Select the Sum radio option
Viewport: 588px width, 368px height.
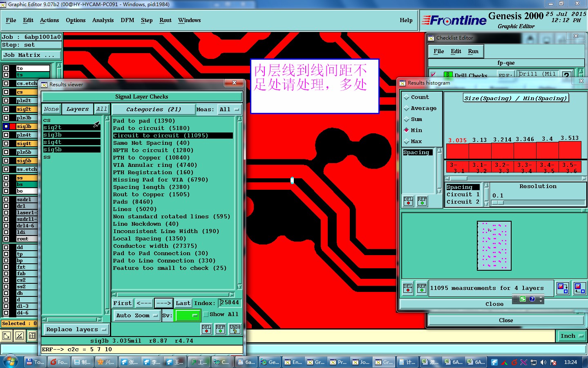coord(407,119)
